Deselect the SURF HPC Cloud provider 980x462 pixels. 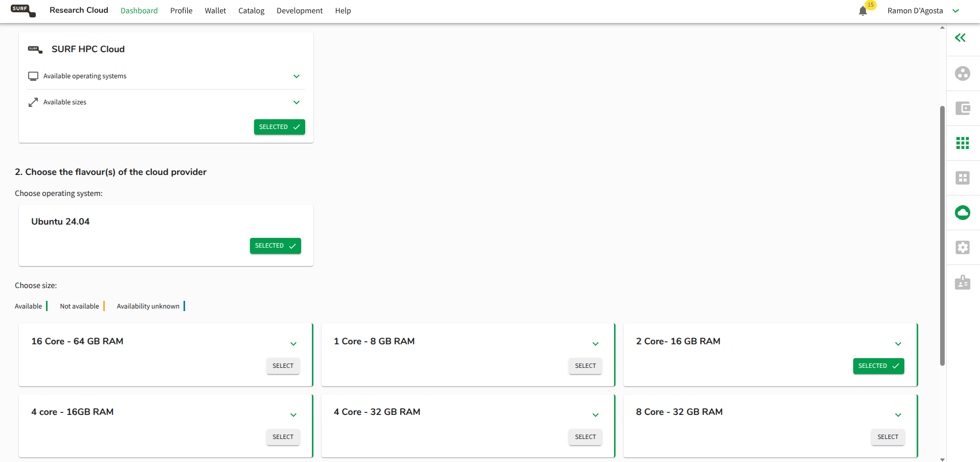(x=280, y=127)
